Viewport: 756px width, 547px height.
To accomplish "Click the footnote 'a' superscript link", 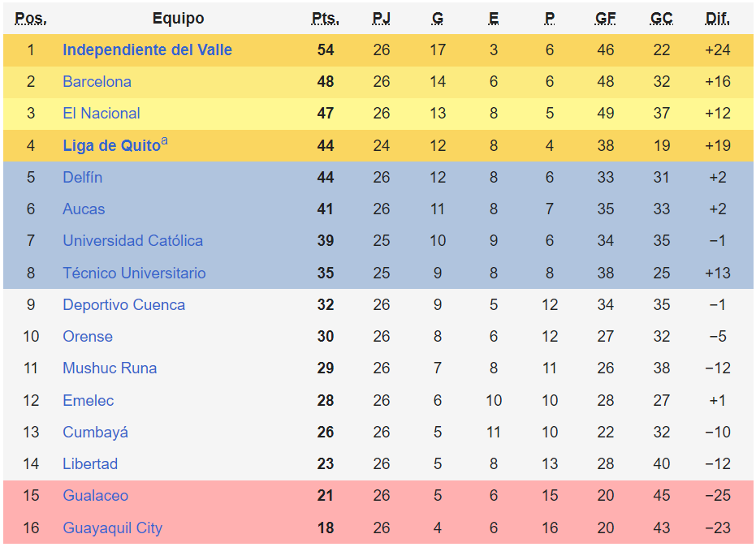I will tap(165, 141).
